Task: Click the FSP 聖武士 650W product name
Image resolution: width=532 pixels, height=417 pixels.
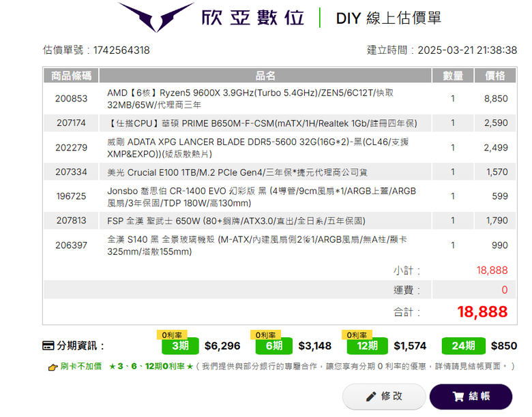Action: pyautogui.click(x=236, y=221)
